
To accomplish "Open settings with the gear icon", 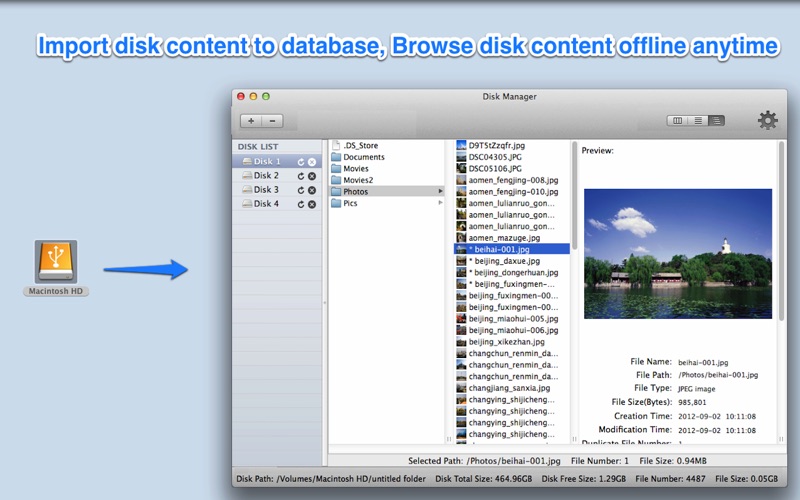I will [767, 120].
